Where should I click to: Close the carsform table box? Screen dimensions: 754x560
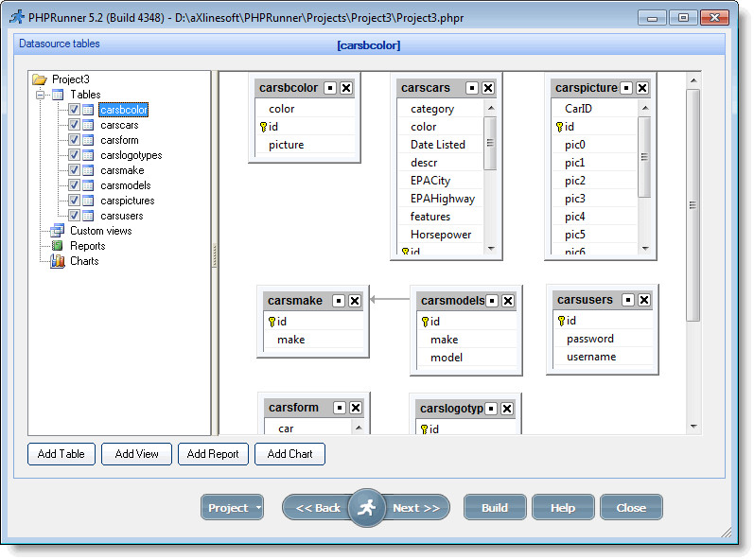point(356,408)
